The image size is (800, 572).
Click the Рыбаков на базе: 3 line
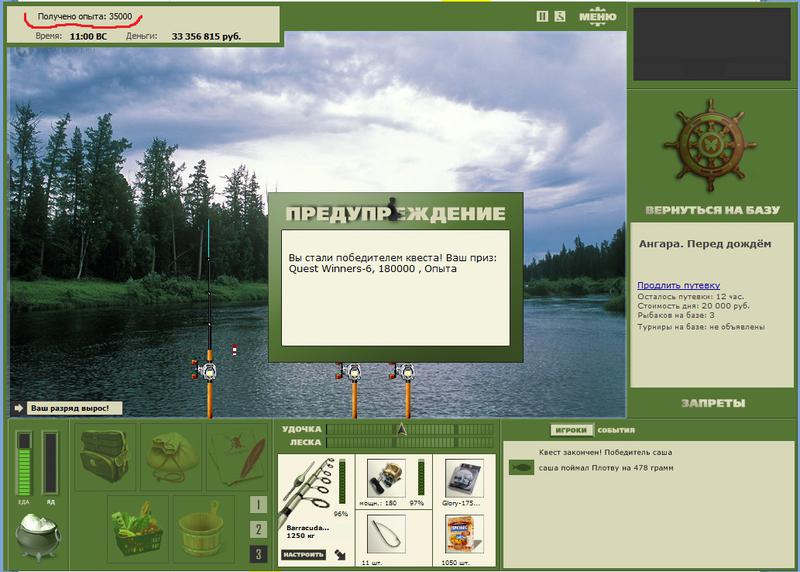[x=676, y=315]
